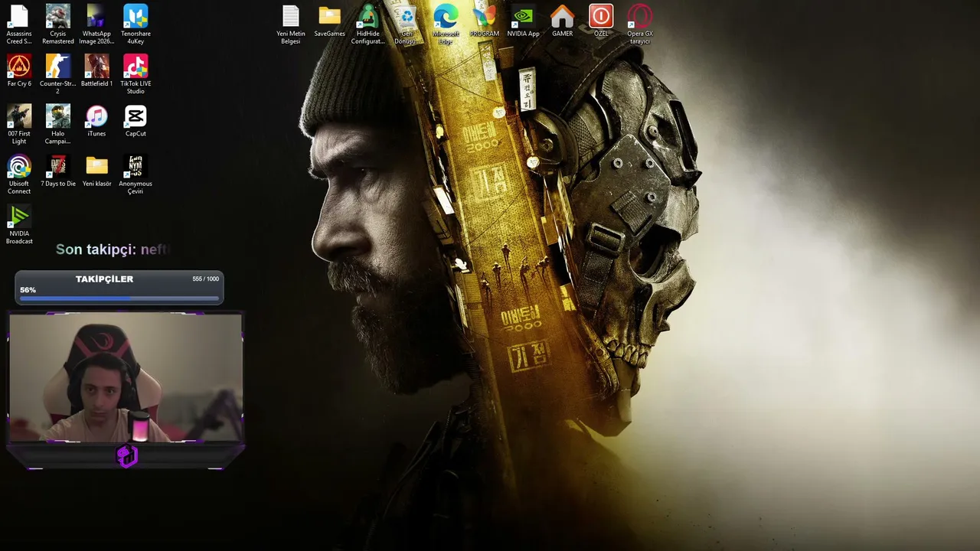980x551 pixels.
Task: Launch Microsoft Edge from the desktop
Action: 446,24
